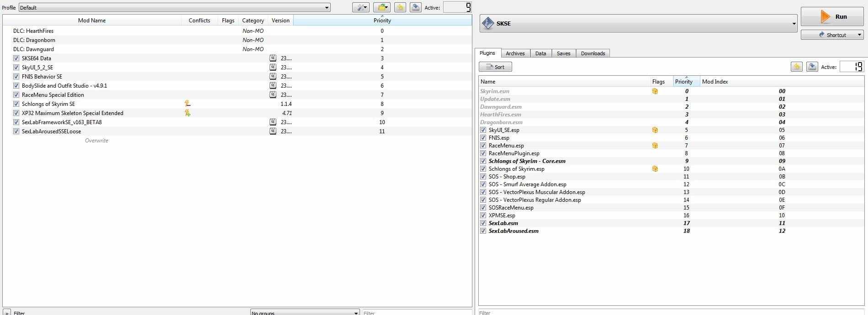Select Schlongs of Skyrim - Core.esm plugin
The width and height of the screenshot is (868, 315).
pos(672,161)
